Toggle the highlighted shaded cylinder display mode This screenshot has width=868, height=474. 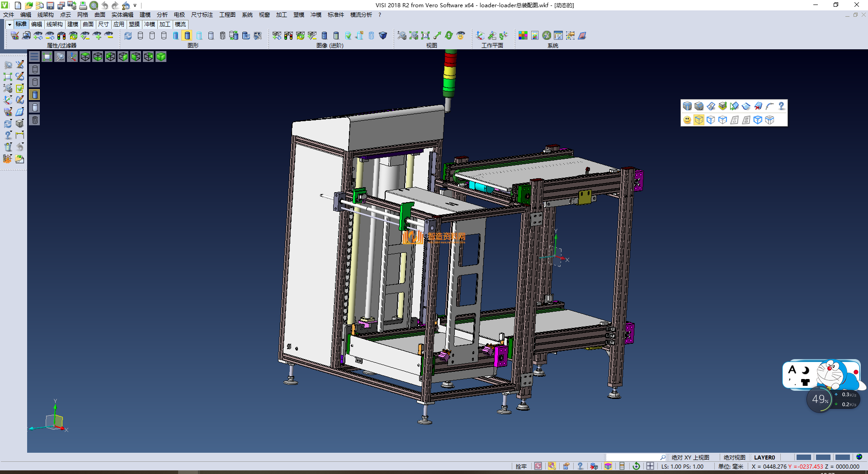187,36
